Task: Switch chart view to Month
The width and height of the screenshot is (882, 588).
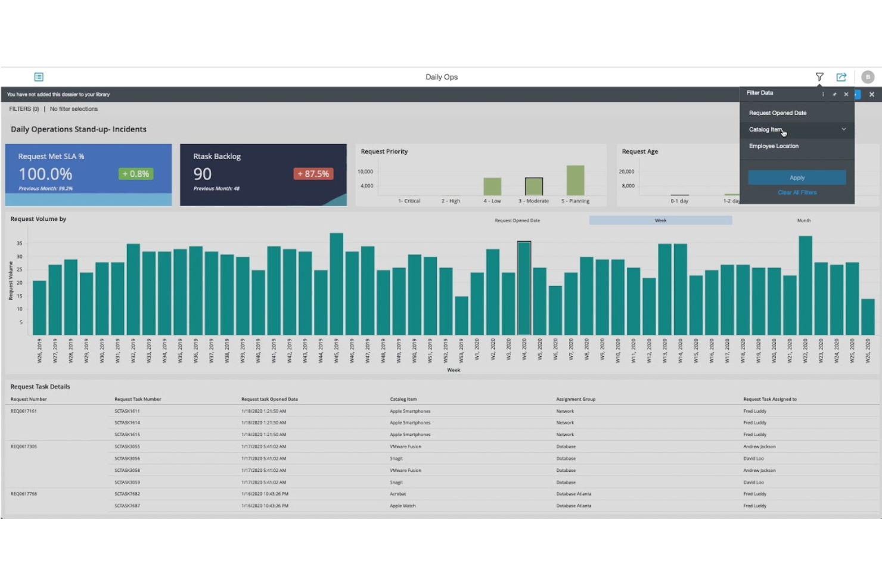Action: click(803, 220)
